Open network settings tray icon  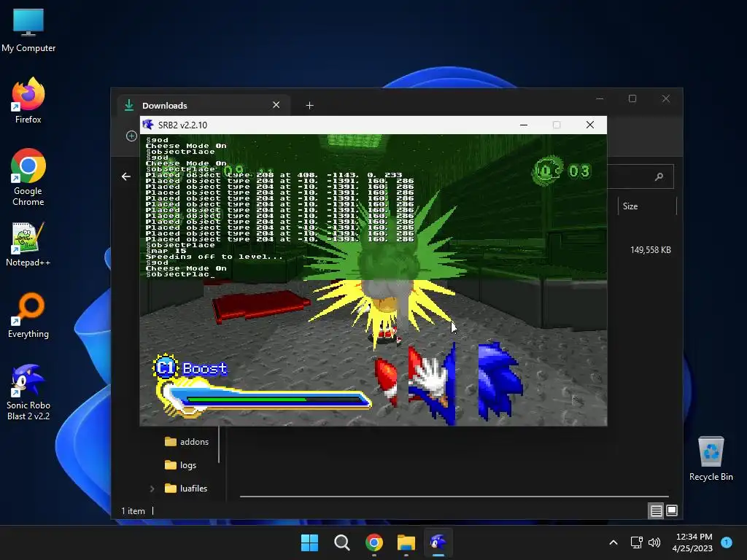pyautogui.click(x=636, y=542)
